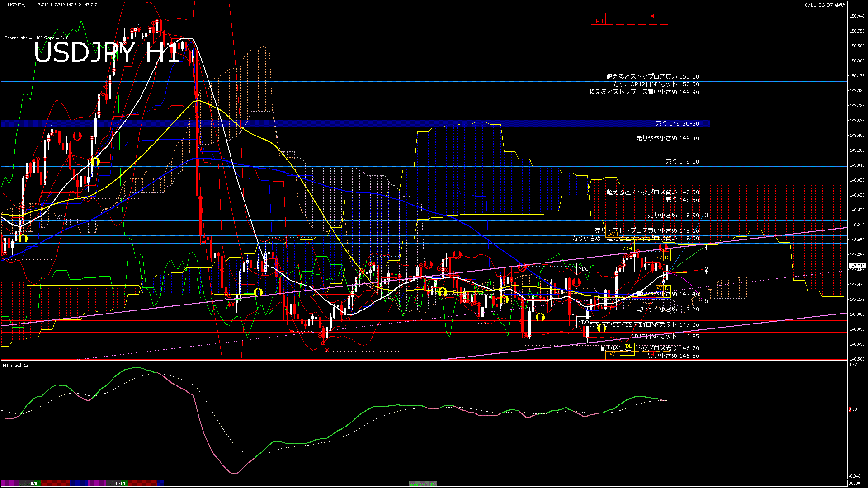Click projection line number 4
This screenshot has height=488, width=868.
tap(706, 248)
